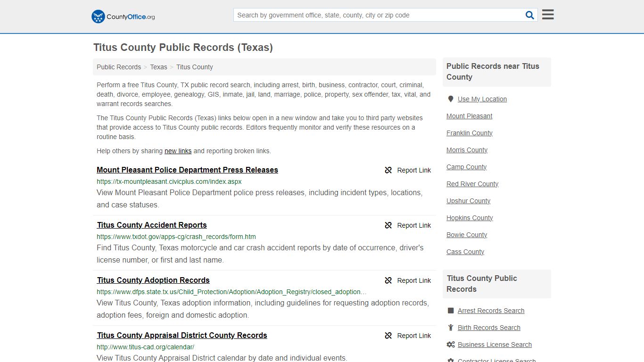644x362 pixels.
Task: Open the CountyOffice.org home logo
Action: coord(123,16)
